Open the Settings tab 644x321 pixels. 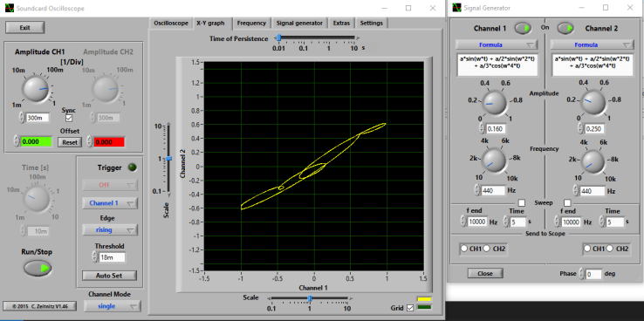(x=371, y=23)
